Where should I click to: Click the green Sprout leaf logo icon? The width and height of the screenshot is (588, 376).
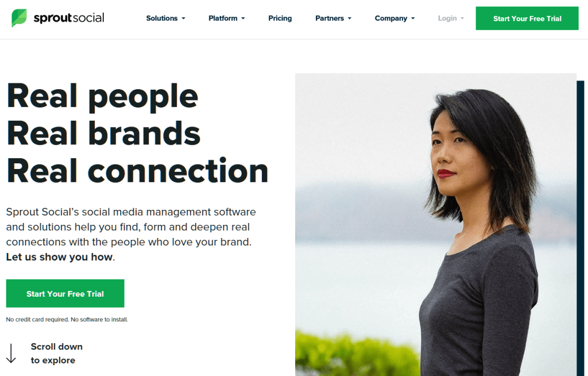coord(19,18)
